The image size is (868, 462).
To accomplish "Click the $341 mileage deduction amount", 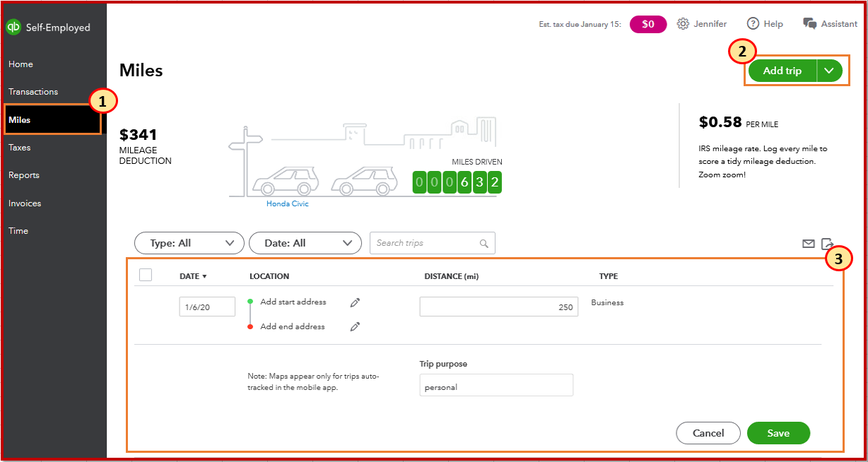I will pos(139,134).
